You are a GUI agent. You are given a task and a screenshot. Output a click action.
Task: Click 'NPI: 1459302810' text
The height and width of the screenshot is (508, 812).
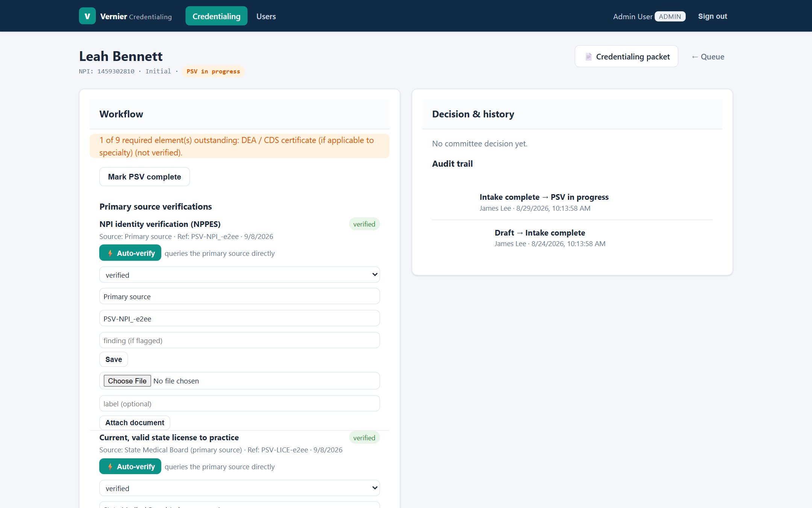[x=107, y=71]
